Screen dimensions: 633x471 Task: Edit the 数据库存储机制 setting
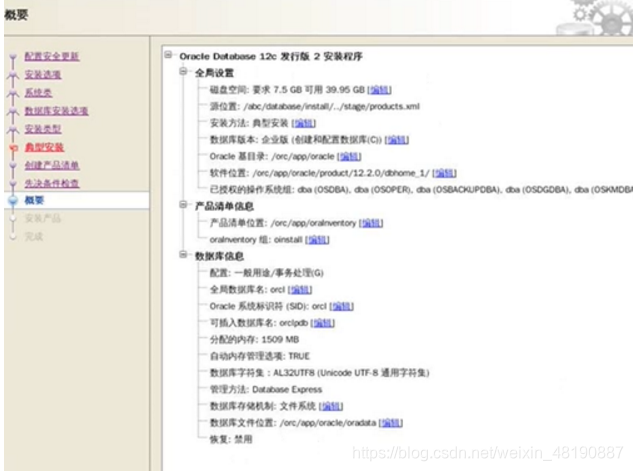(x=331, y=406)
